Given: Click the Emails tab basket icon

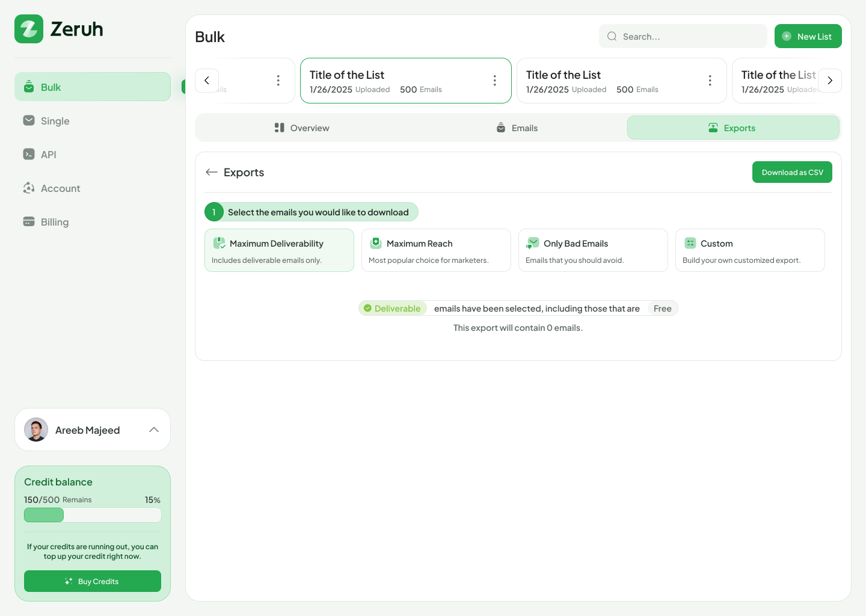Looking at the screenshot, I should 501,128.
